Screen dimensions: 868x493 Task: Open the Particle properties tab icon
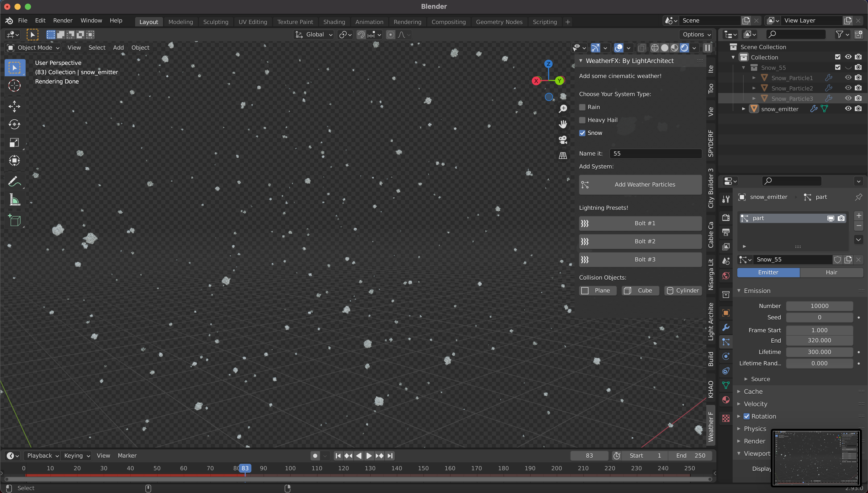[x=726, y=342]
